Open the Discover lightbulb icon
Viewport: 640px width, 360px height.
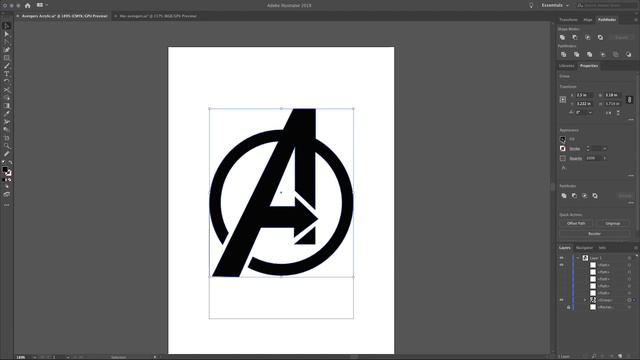[531, 6]
